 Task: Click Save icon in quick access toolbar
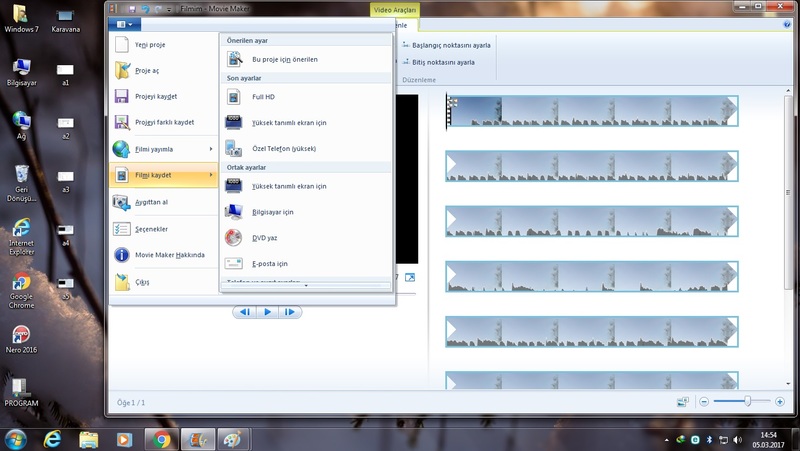point(132,9)
